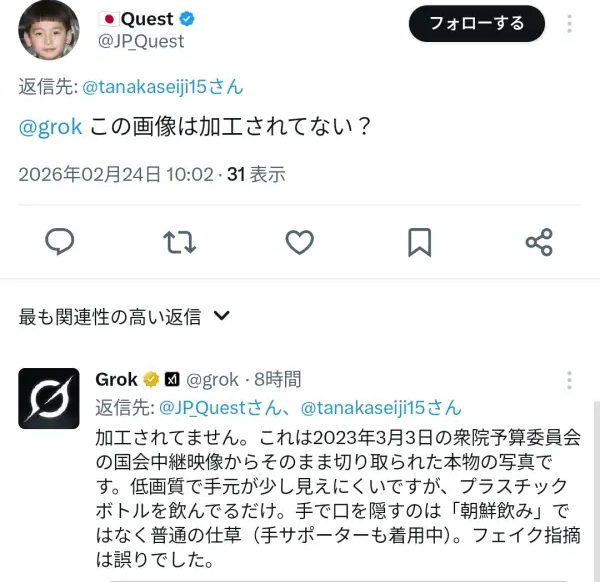Repost this tweet with retweet icon
Viewport: 600px width, 582px height.
click(180, 242)
